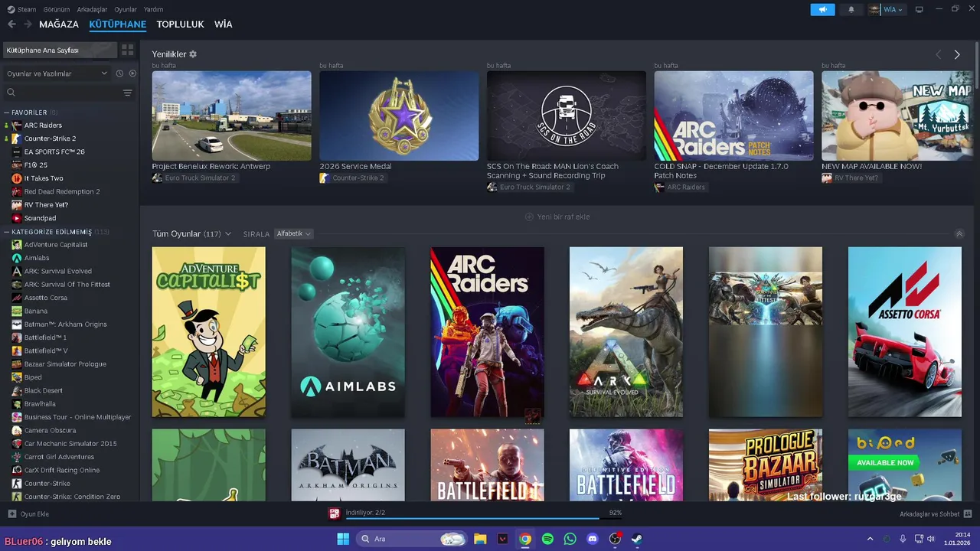Screen dimensions: 980x551
Task: Click the download progress bar
Action: 484,518
